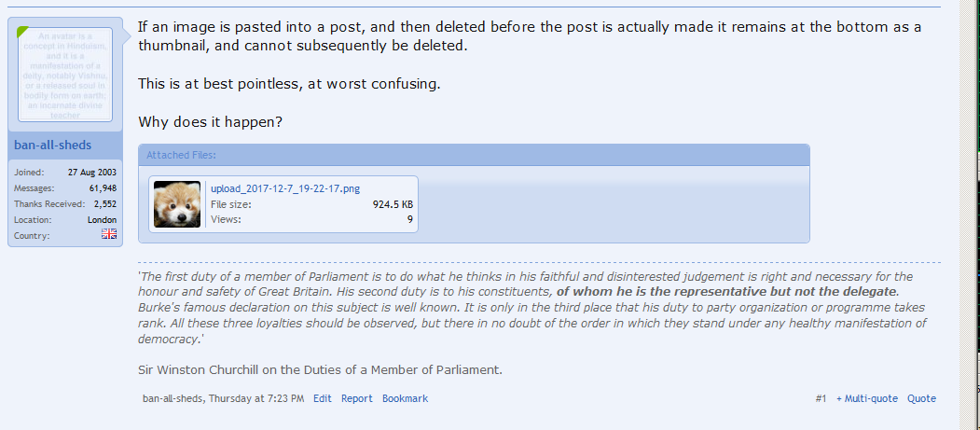Bookmark this post
The width and height of the screenshot is (980, 430).
tap(405, 398)
